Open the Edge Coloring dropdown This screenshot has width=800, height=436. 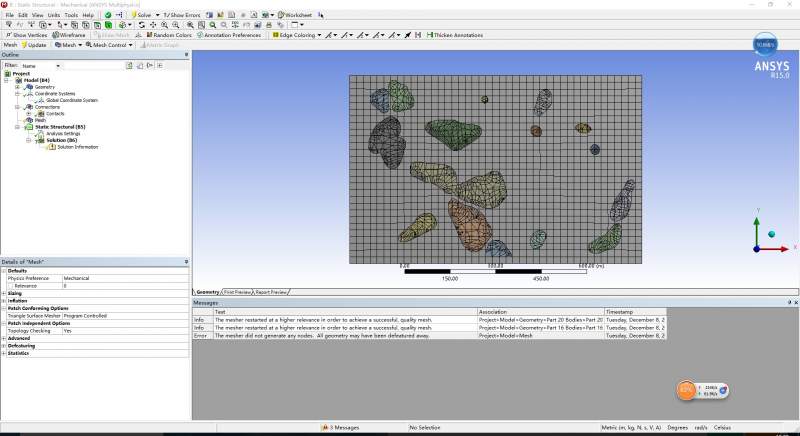(297, 35)
